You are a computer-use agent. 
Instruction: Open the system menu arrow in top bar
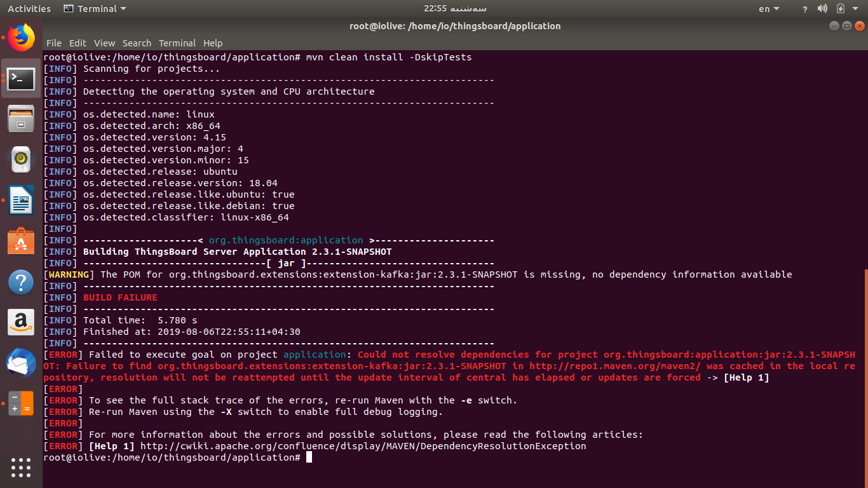coord(855,9)
